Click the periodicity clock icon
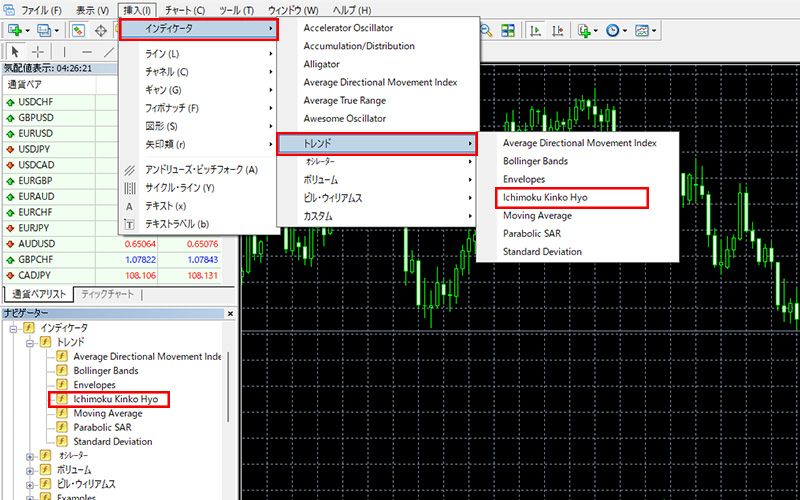 click(x=611, y=31)
